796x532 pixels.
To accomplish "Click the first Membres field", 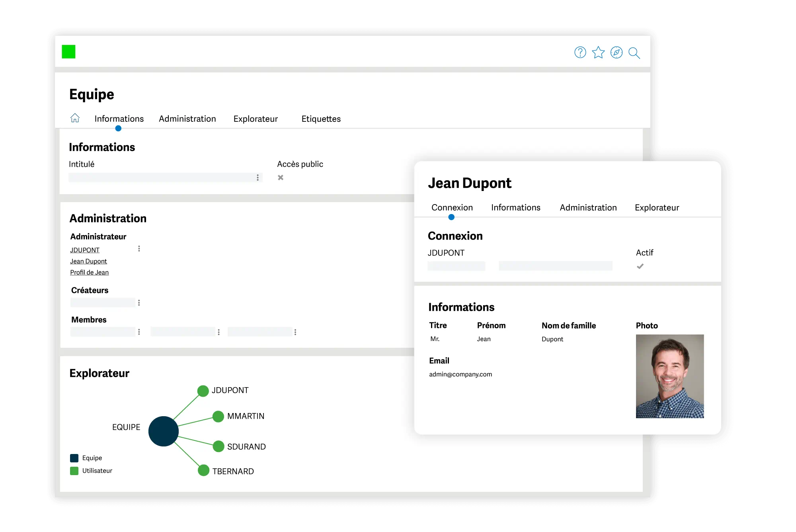I will point(103,332).
